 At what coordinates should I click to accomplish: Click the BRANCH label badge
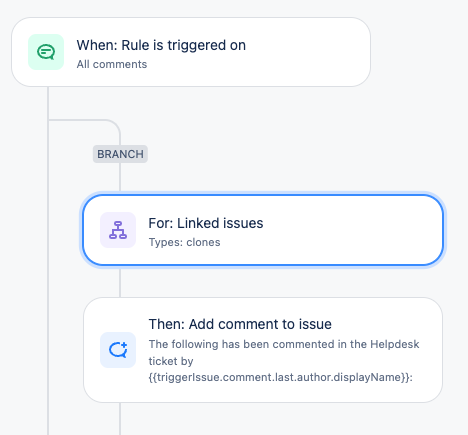[x=120, y=154]
